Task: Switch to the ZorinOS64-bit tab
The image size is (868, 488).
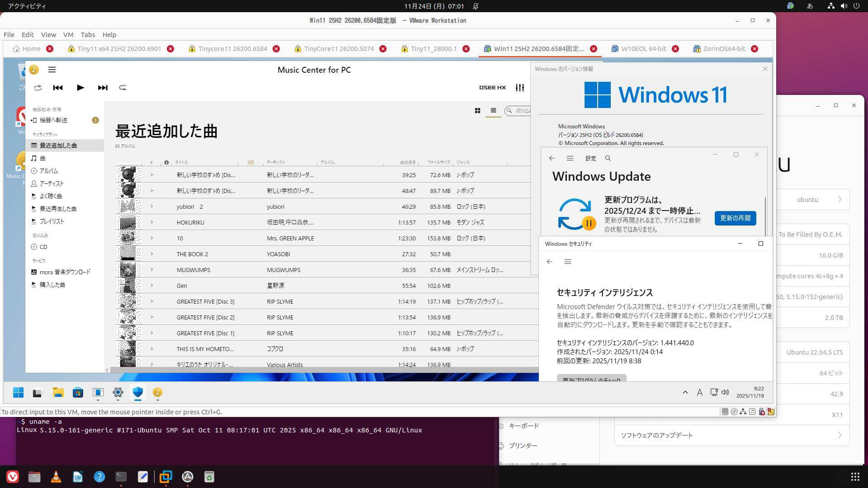Action: 724,49
